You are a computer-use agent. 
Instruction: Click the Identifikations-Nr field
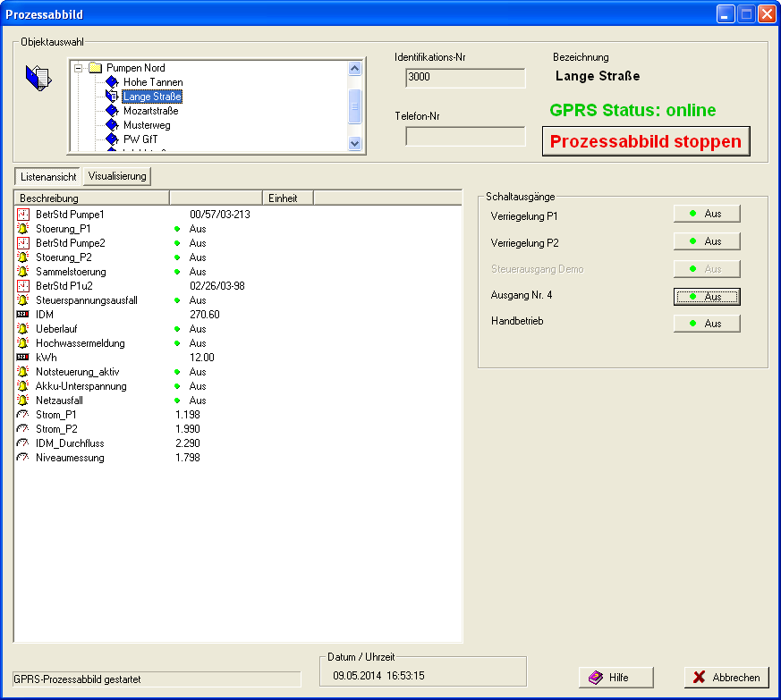tap(464, 78)
